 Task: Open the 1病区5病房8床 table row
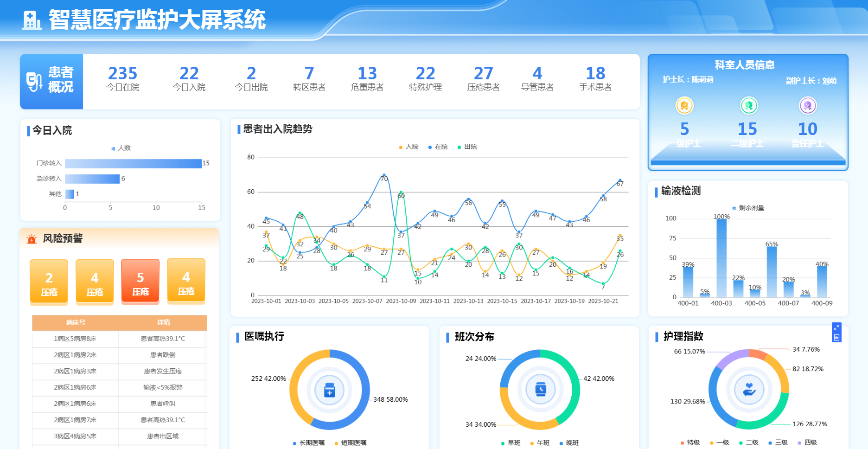point(75,339)
